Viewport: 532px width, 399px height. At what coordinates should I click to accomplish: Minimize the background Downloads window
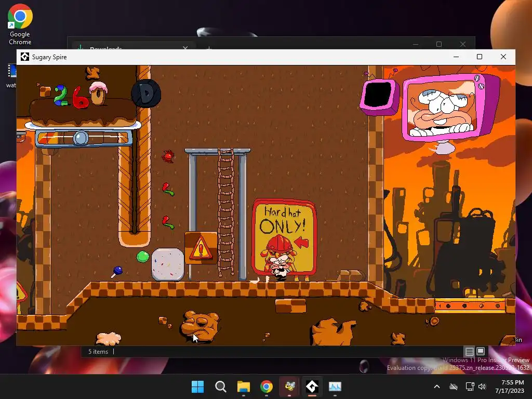point(416,44)
